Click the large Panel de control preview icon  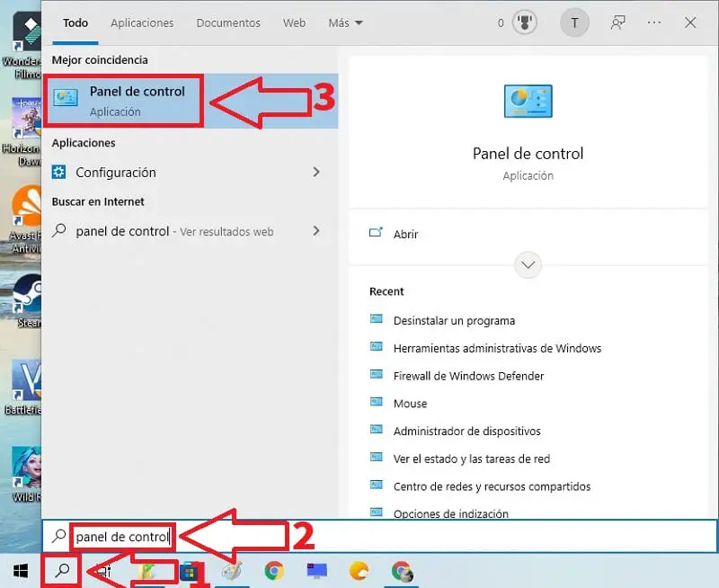[x=528, y=101]
